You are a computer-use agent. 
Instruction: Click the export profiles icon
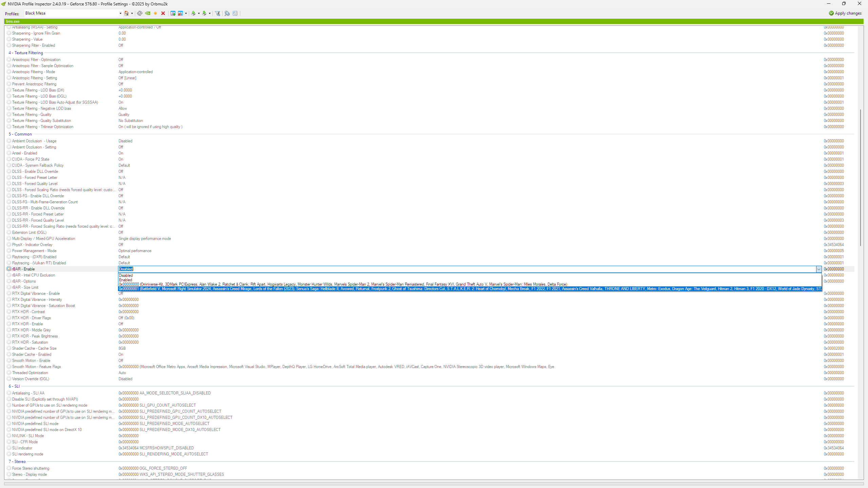pos(193,13)
